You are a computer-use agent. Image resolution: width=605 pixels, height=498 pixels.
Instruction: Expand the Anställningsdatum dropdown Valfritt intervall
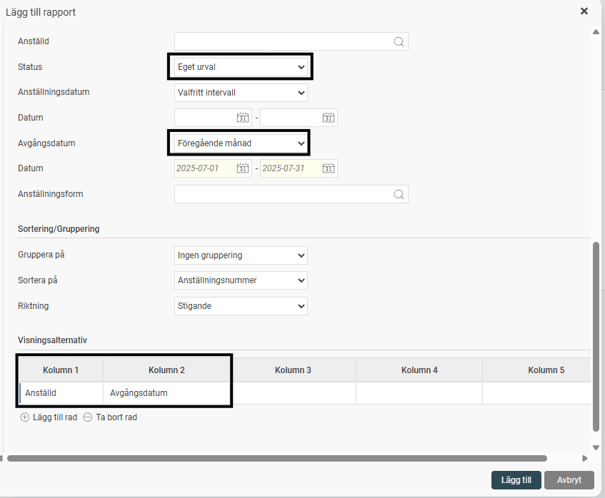pyautogui.click(x=240, y=93)
